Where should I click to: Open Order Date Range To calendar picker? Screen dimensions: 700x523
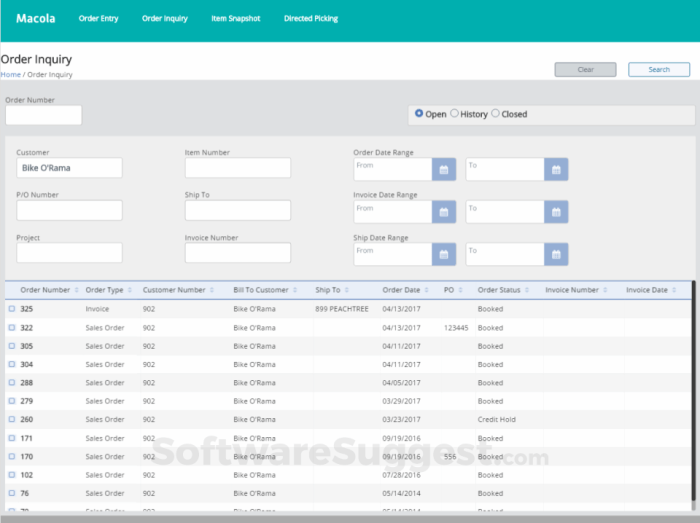[556, 170]
